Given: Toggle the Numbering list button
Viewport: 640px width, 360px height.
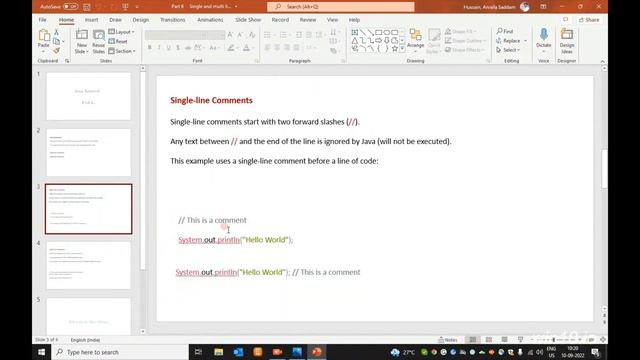Looking at the screenshot, I should click(x=284, y=35).
